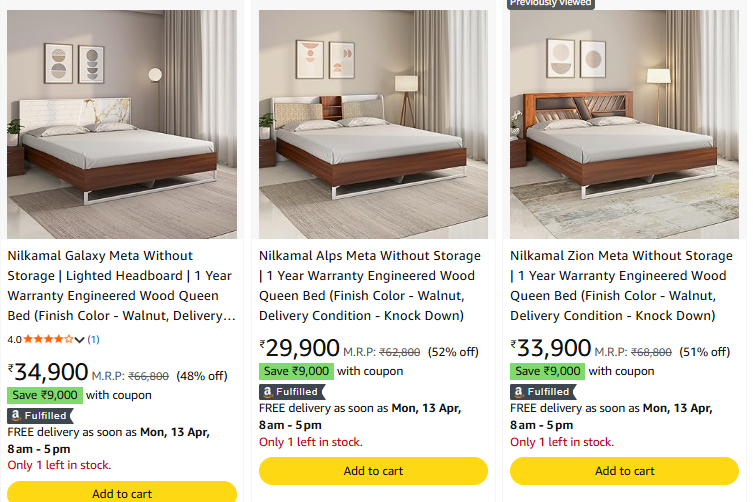The width and height of the screenshot is (753, 502).
Task: Click Save ₹9,000 coupon badge for Galaxy bed
Action: point(46,394)
